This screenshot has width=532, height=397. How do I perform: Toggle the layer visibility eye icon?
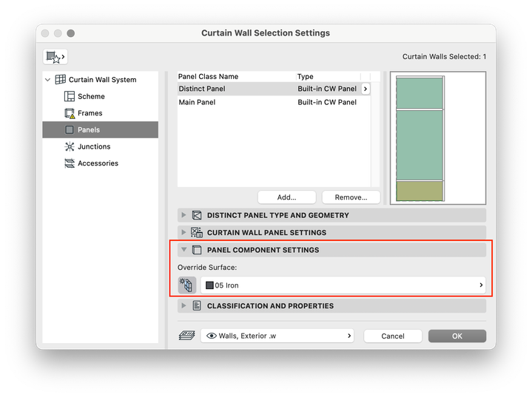(x=212, y=336)
